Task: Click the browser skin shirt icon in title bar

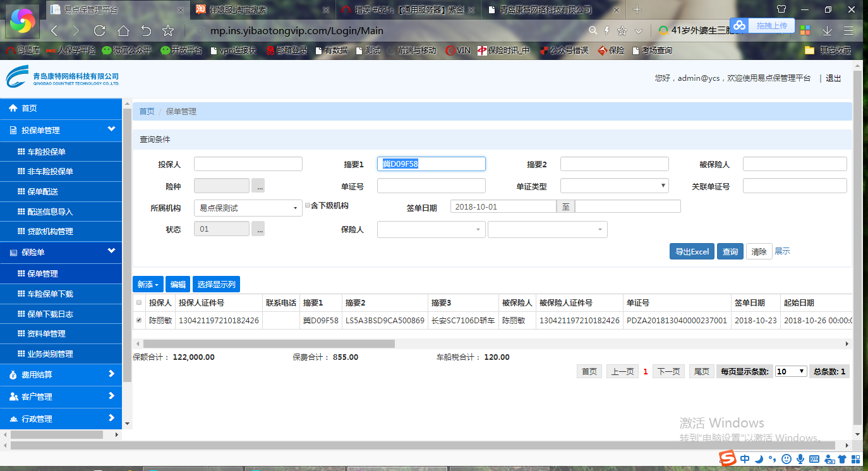Action: pos(781,9)
